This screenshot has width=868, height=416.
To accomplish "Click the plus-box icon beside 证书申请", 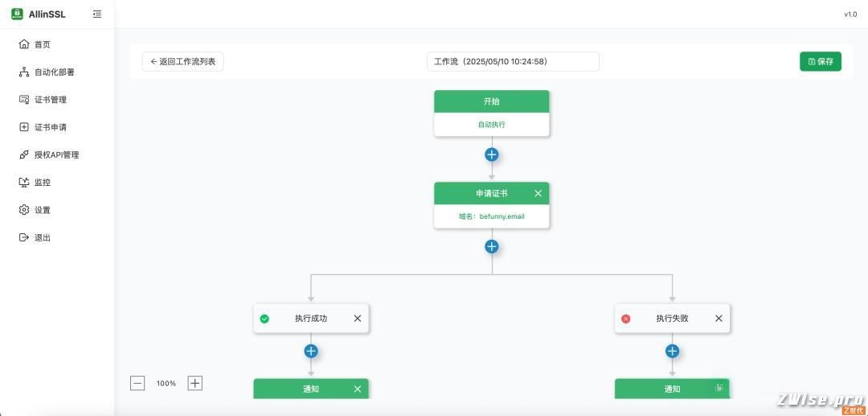I will [24, 127].
